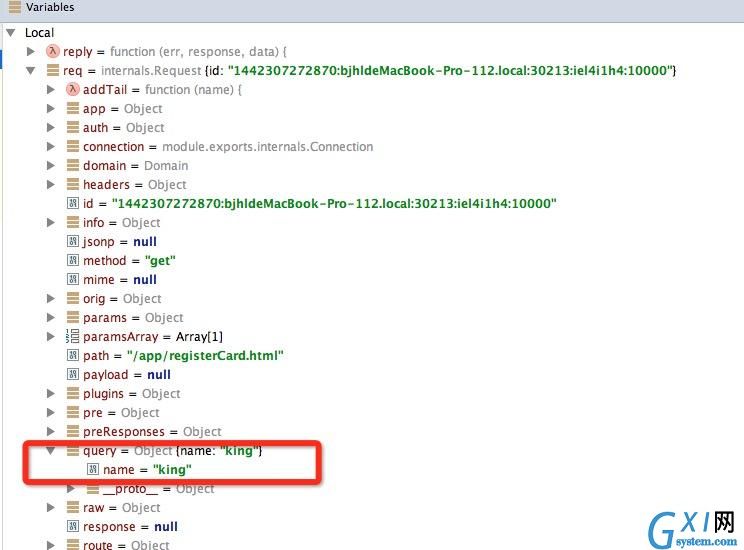Expand the preResponses node

point(50,431)
